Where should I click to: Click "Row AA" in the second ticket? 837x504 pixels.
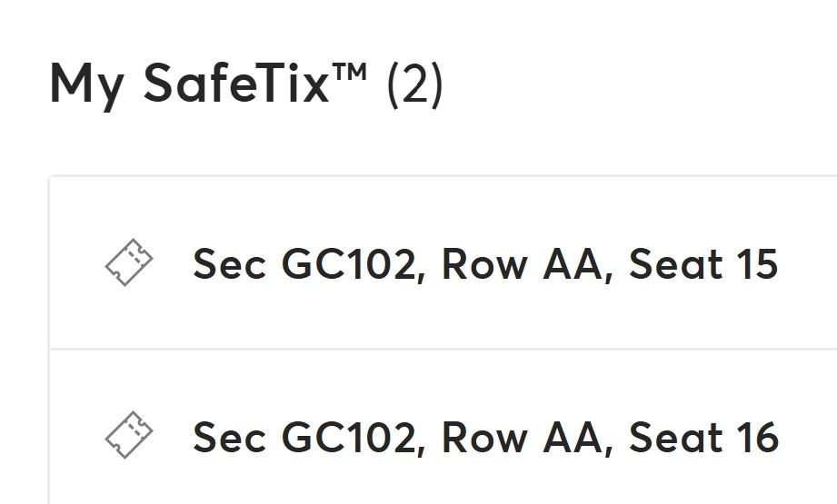pos(524,437)
